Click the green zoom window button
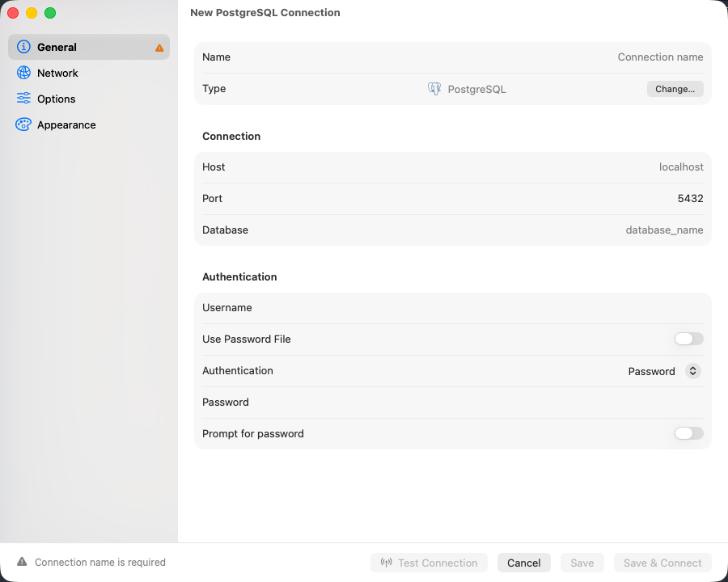The height and width of the screenshot is (582, 728). [x=50, y=13]
